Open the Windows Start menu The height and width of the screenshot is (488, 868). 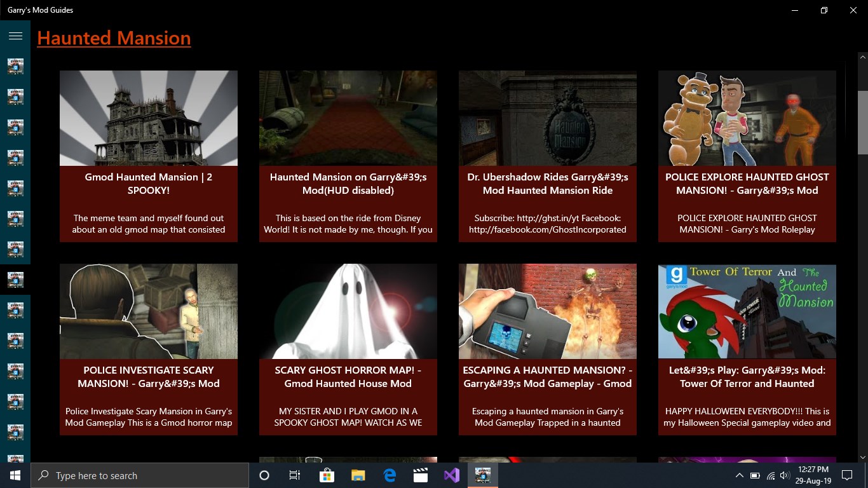pyautogui.click(x=15, y=475)
